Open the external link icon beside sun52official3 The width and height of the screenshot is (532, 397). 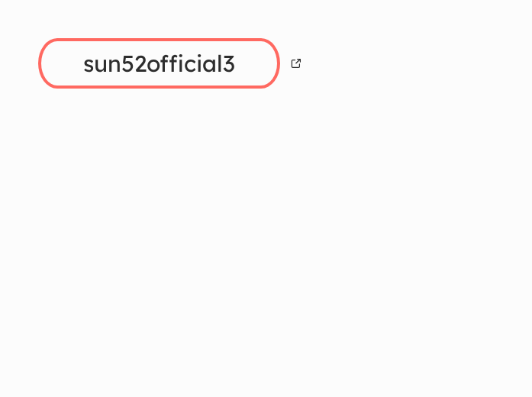click(x=296, y=64)
